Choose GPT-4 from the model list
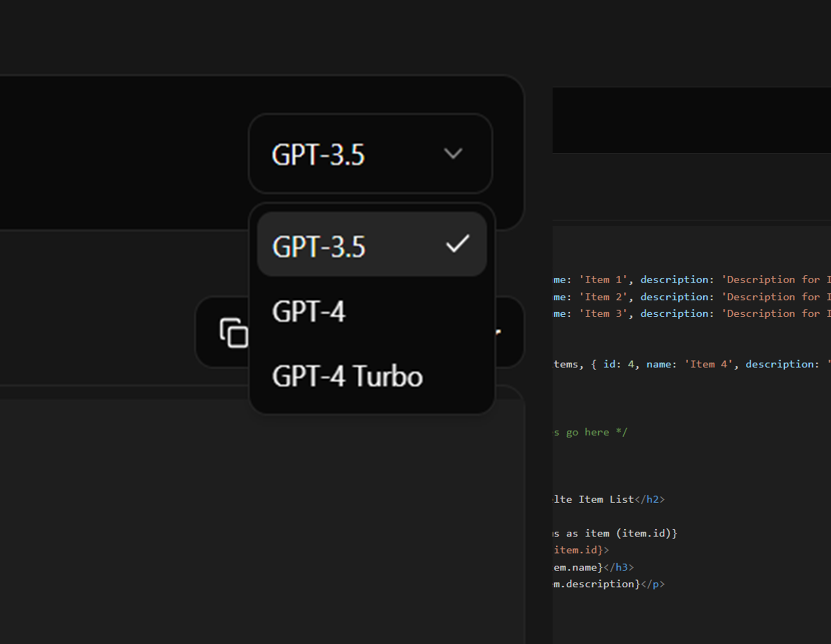This screenshot has height=644, width=831. pos(309,312)
